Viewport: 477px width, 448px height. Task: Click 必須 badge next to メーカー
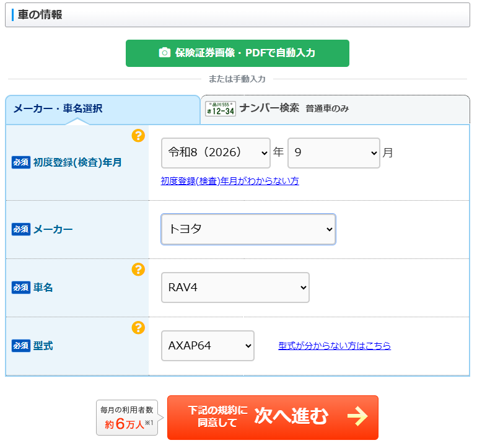[x=21, y=229]
